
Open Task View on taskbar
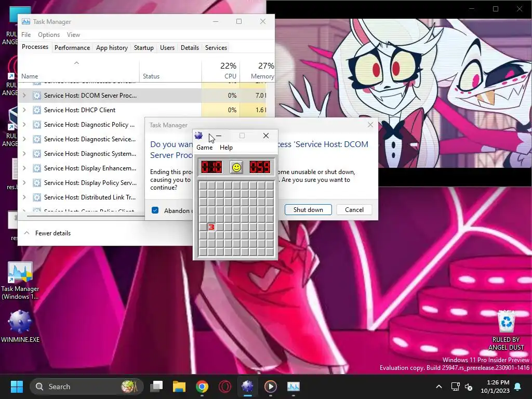click(x=157, y=387)
